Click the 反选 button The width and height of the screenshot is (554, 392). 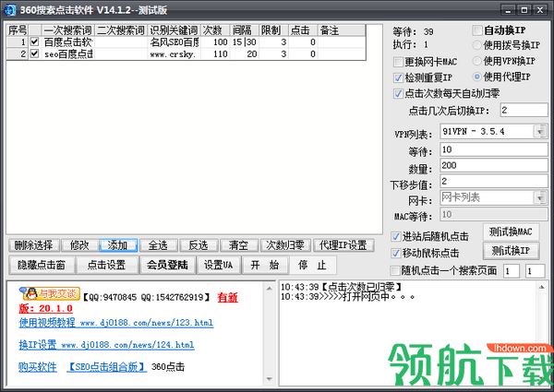199,245
